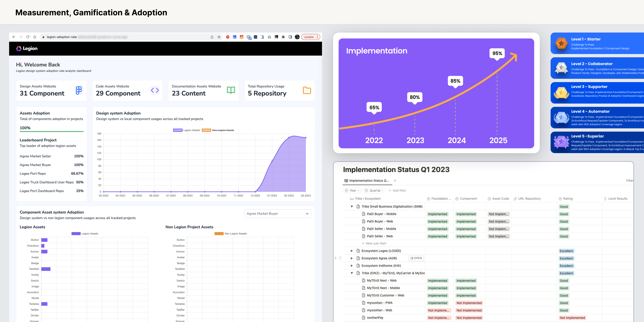The height and width of the screenshot is (322, 644).
Task: Select the Implementation Status Q... tab
Action: coord(367,180)
